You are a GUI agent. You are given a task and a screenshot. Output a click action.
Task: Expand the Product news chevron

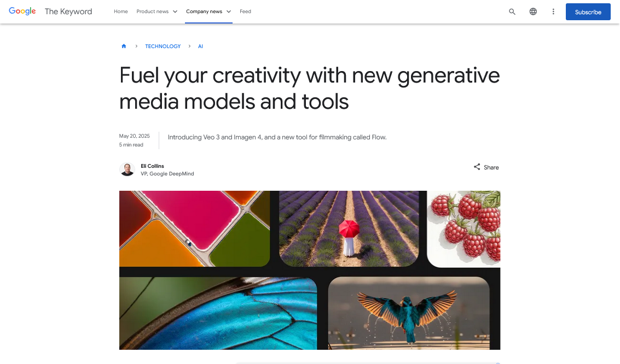point(175,11)
